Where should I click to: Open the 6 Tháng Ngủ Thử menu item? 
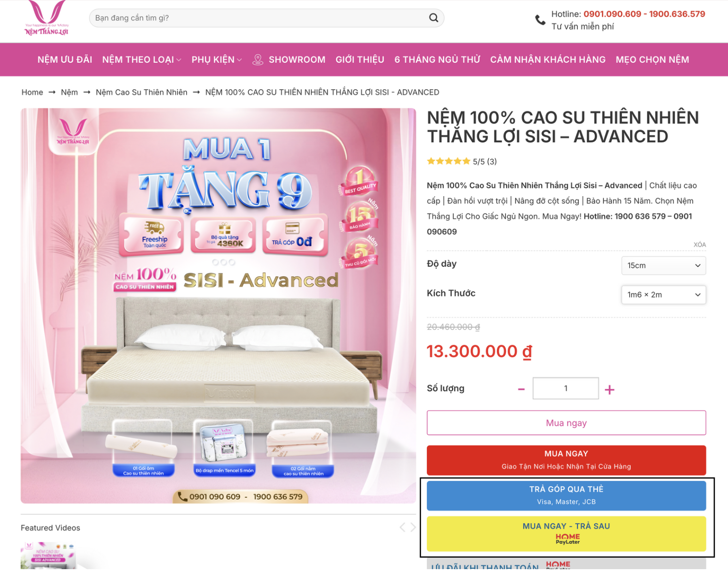tap(437, 60)
